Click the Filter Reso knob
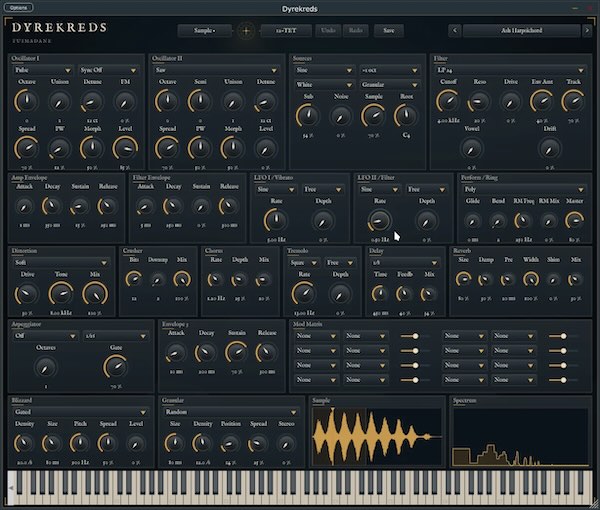This screenshot has height=510, width=600. coord(479,102)
